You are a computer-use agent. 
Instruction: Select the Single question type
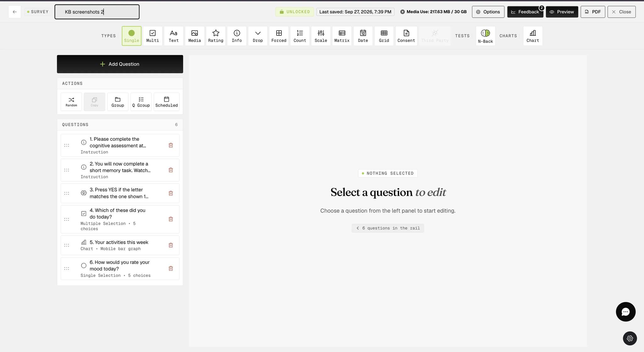pos(131,36)
